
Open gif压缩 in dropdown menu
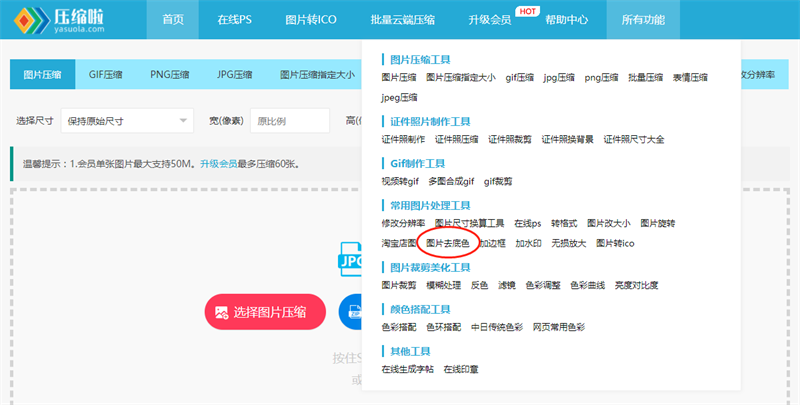point(519,78)
